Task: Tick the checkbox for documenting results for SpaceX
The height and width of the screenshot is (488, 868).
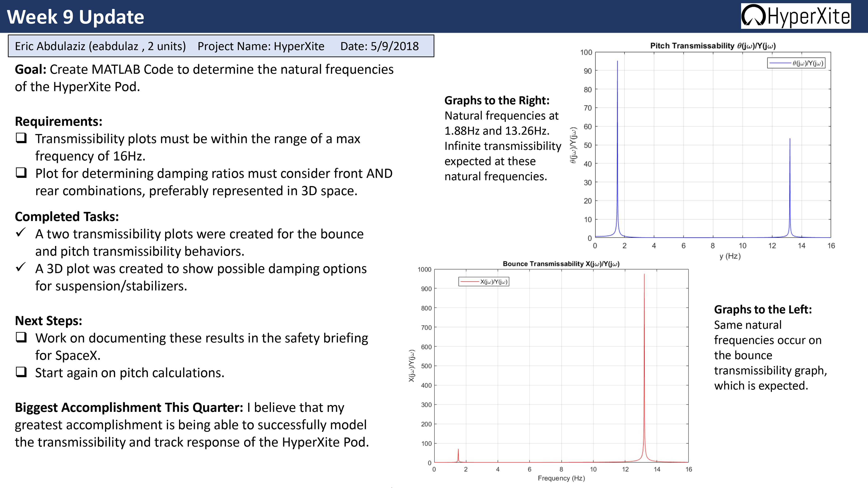Action: [x=21, y=338]
